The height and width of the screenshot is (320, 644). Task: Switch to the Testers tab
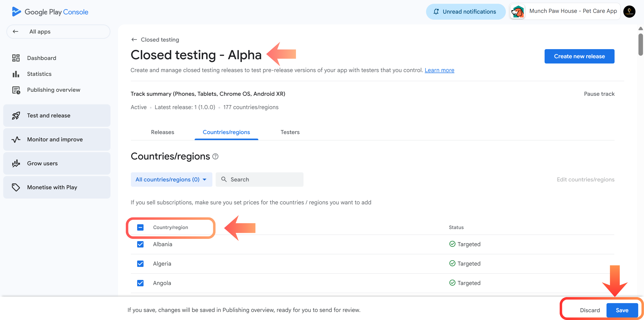click(x=290, y=132)
